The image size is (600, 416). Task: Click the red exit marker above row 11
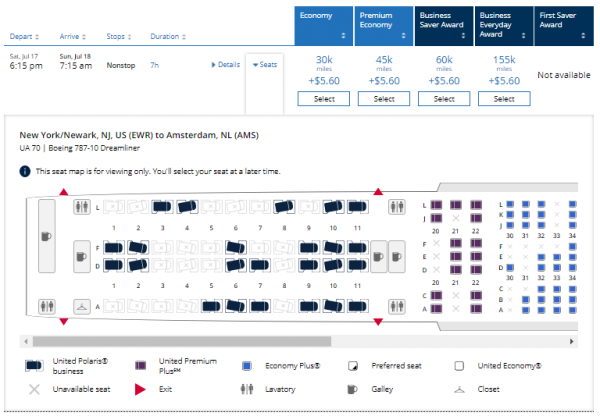tap(378, 192)
